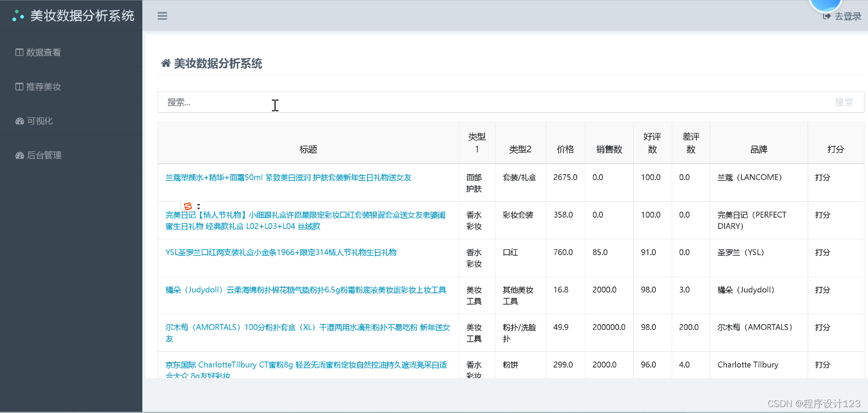Click 打分 in the 兰蔻 row
The image size is (868, 413).
pos(822,178)
